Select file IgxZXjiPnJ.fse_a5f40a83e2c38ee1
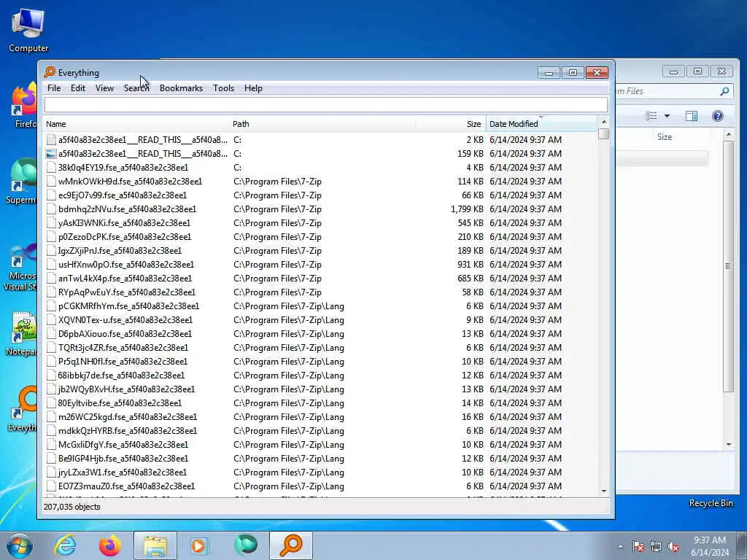Screen dimensions: 747x560 (x=120, y=251)
